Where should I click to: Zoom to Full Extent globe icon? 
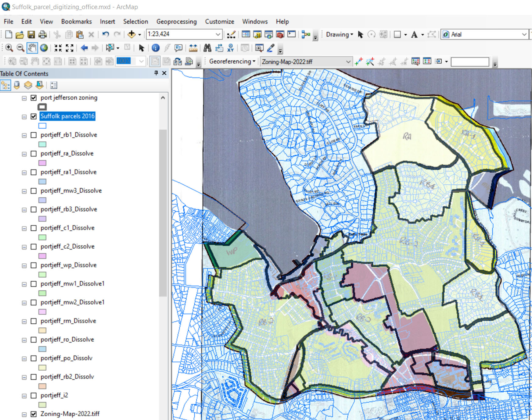44,48
